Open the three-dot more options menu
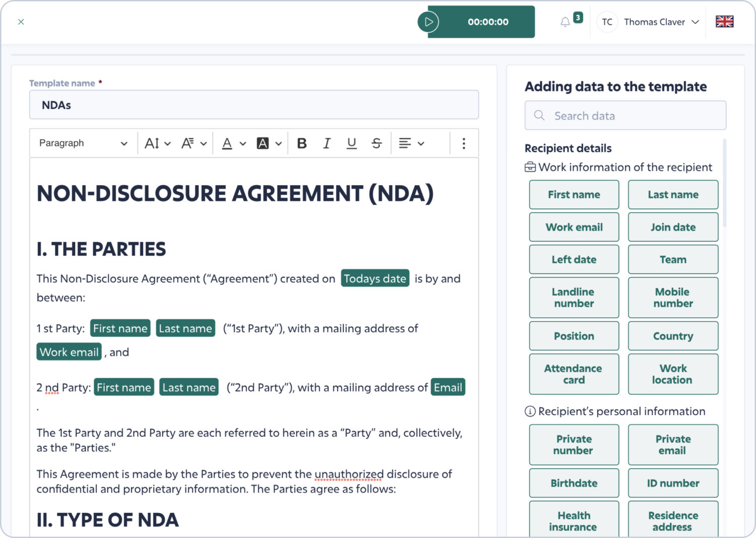Viewport: 756px width, 538px height. tap(464, 144)
